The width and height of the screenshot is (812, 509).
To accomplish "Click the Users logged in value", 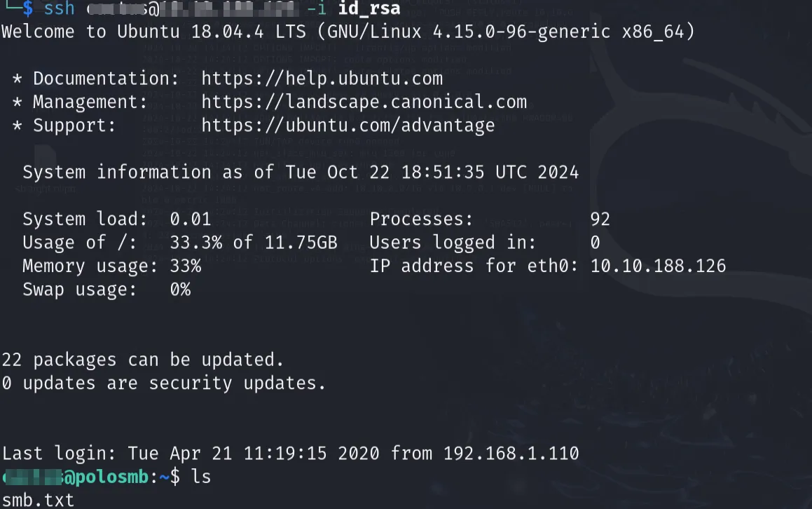I will (595, 243).
